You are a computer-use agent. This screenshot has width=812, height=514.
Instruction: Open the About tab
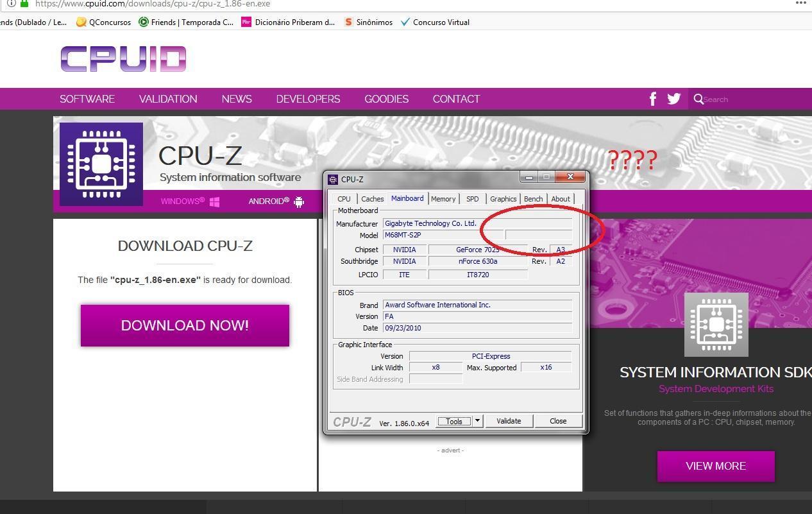click(561, 199)
